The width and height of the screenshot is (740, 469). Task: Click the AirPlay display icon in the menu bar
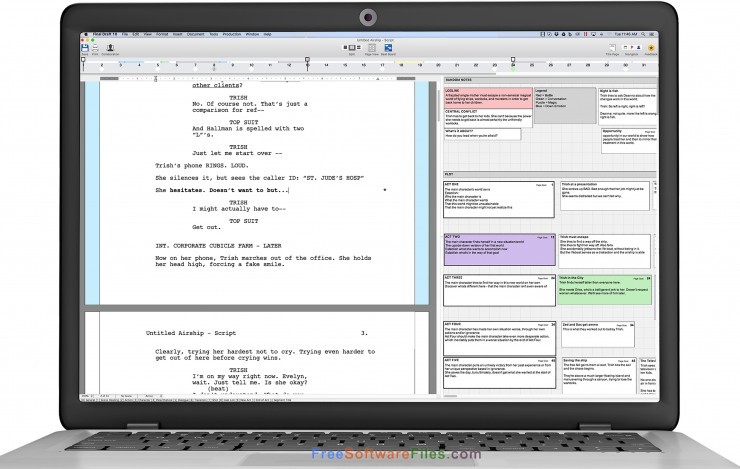593,34
